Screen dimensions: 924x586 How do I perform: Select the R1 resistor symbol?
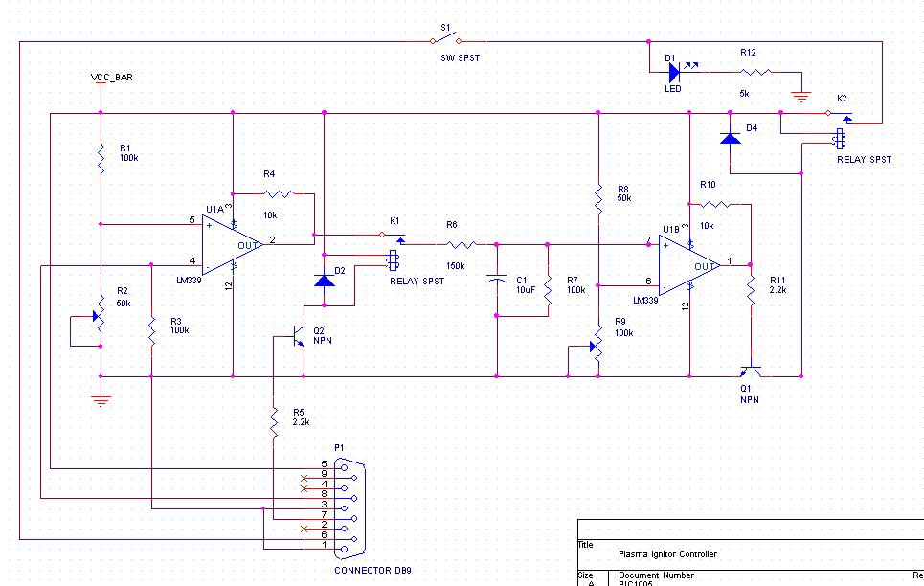point(101,158)
